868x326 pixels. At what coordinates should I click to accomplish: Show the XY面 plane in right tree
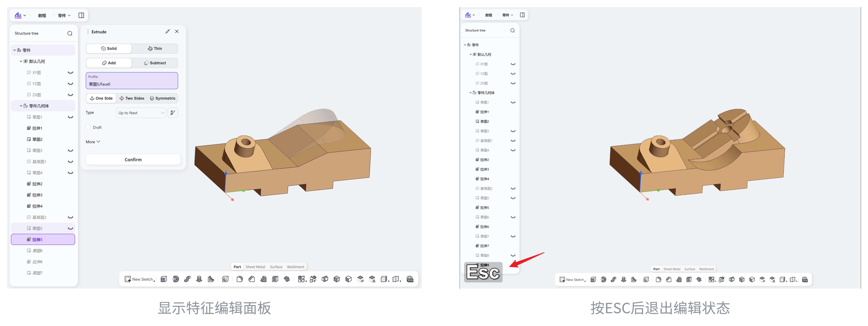pos(513,64)
